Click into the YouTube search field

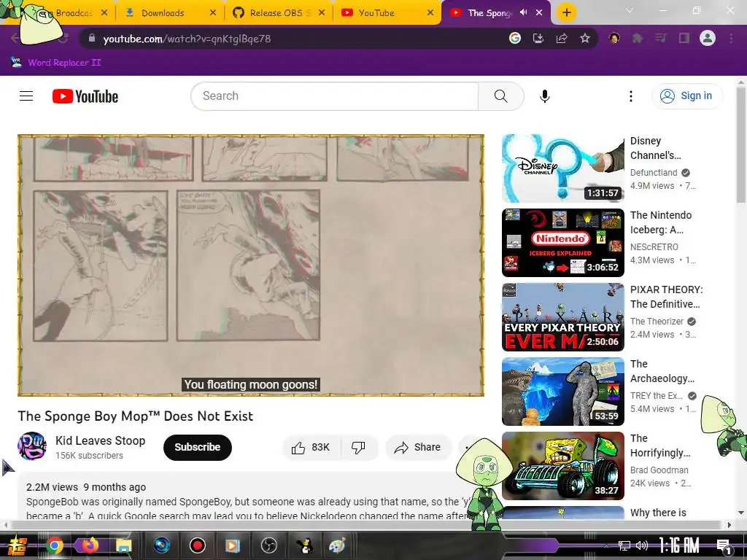pos(334,96)
